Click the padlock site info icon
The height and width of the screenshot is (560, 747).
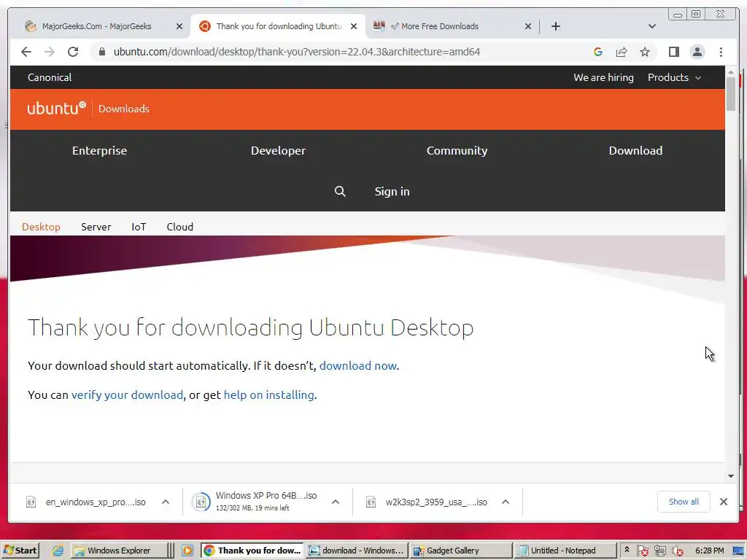(x=102, y=52)
